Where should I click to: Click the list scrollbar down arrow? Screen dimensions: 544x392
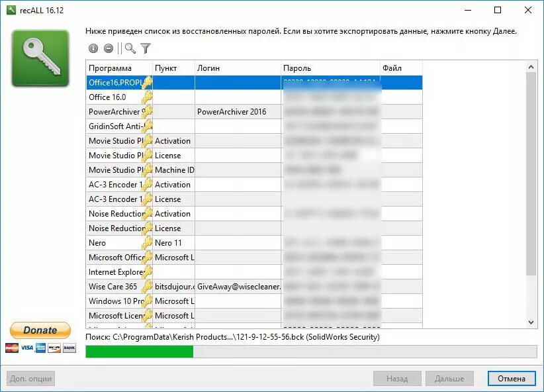tap(531, 322)
